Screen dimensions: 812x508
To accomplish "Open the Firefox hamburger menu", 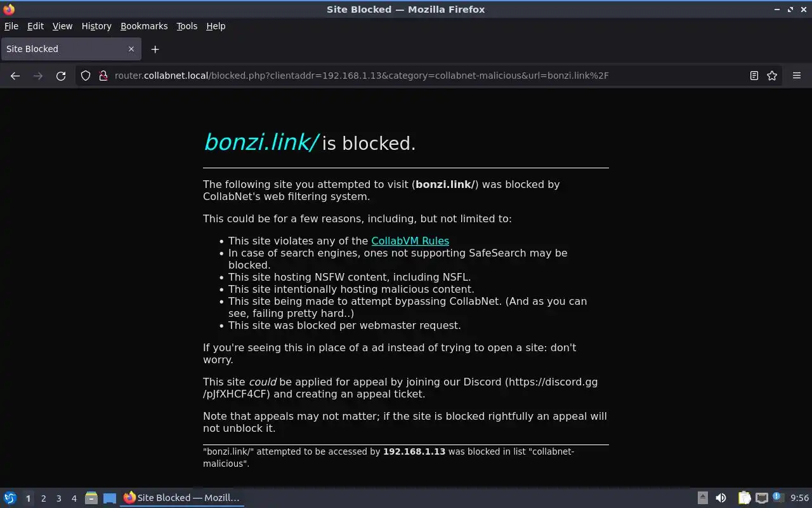I will click(797, 76).
